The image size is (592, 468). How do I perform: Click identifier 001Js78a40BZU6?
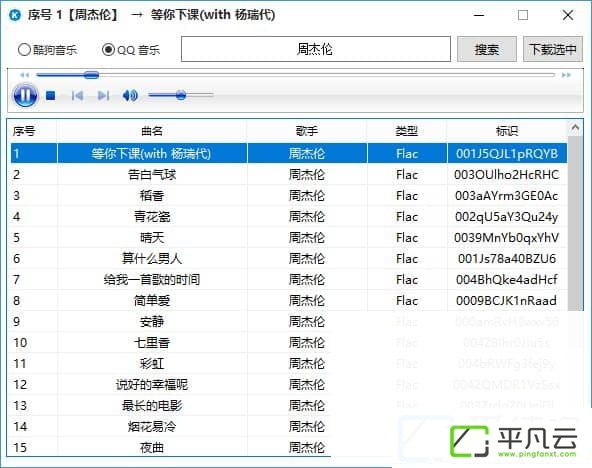[x=507, y=259]
